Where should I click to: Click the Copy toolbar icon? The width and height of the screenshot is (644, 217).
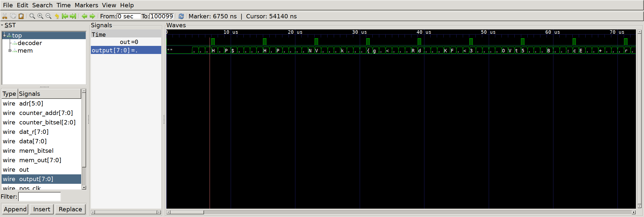coord(13,16)
